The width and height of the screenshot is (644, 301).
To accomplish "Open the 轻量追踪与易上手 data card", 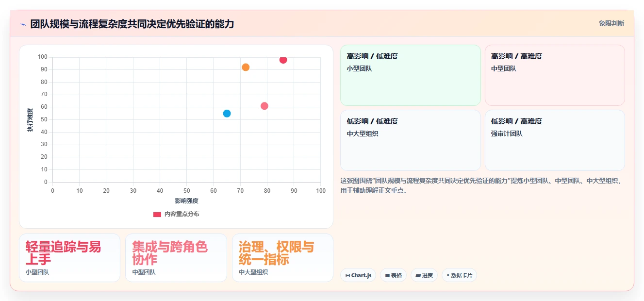I will click(69, 258).
